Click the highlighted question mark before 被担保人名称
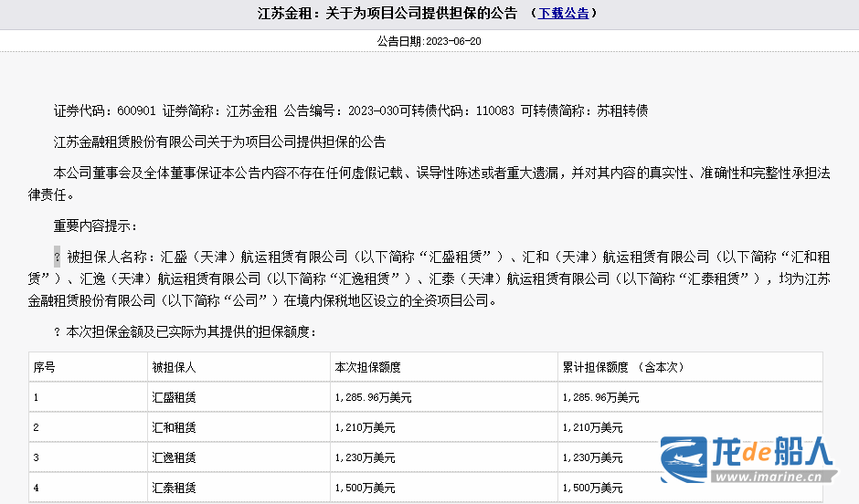The height and width of the screenshot is (504, 859). tap(58, 256)
